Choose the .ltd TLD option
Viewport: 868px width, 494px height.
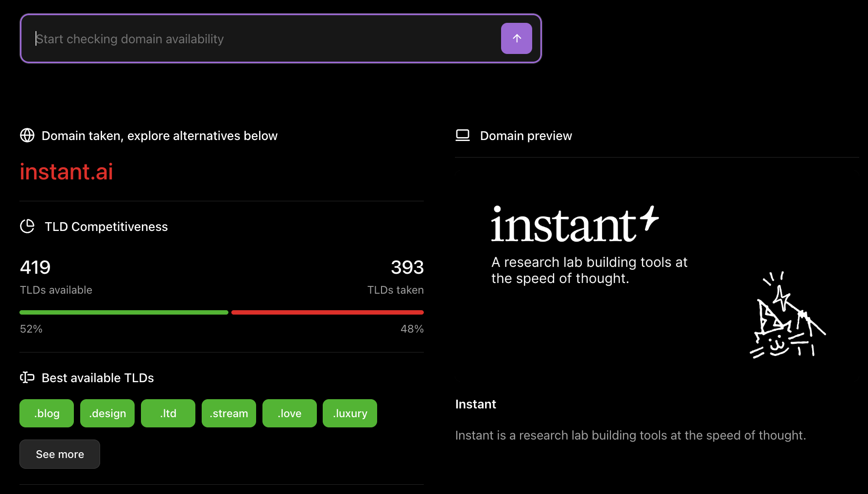[x=168, y=413]
